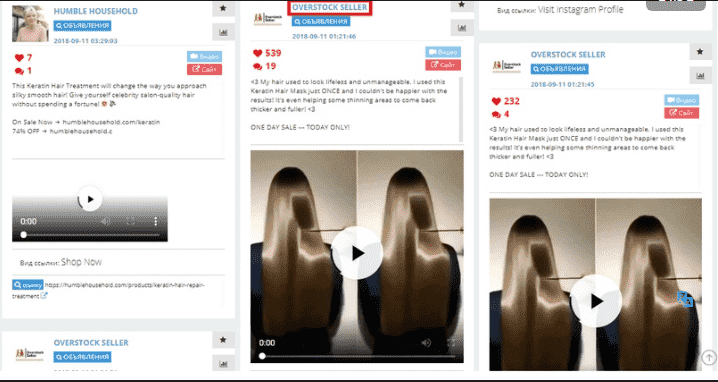This screenshot has height=382, width=718.
Task: Click the comments icon beside 1 comment
Action: point(19,71)
